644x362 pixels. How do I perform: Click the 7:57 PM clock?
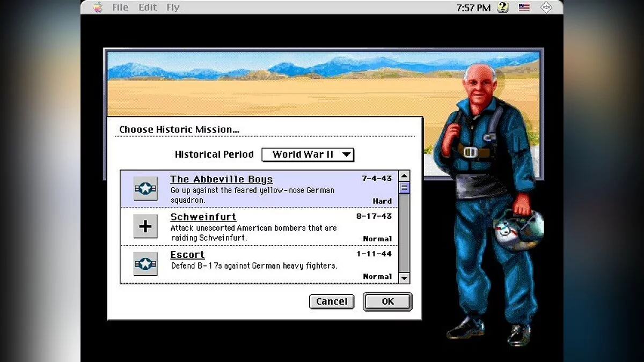click(x=473, y=8)
